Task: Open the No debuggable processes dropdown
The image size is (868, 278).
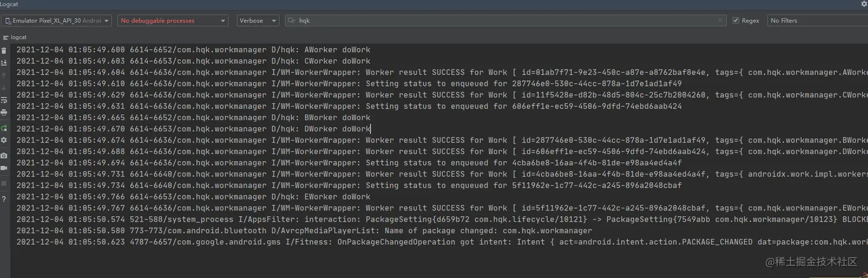Action: [x=173, y=21]
